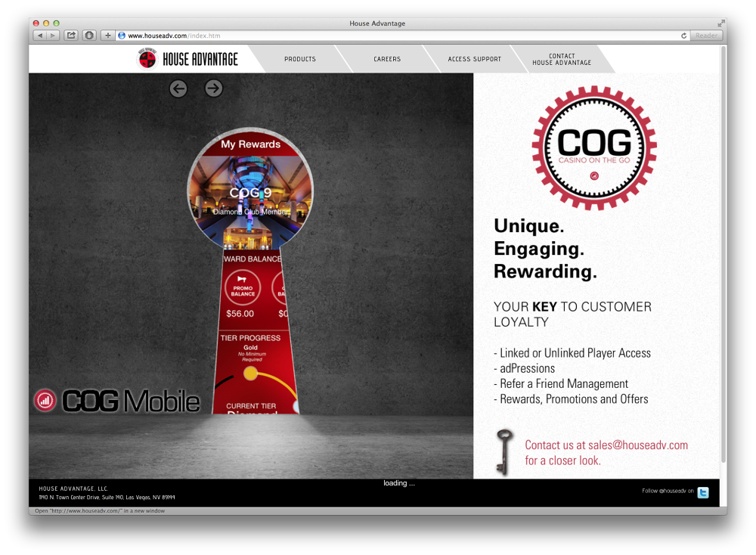Open the Careers menu tab
This screenshot has width=756, height=555.
pos(387,59)
